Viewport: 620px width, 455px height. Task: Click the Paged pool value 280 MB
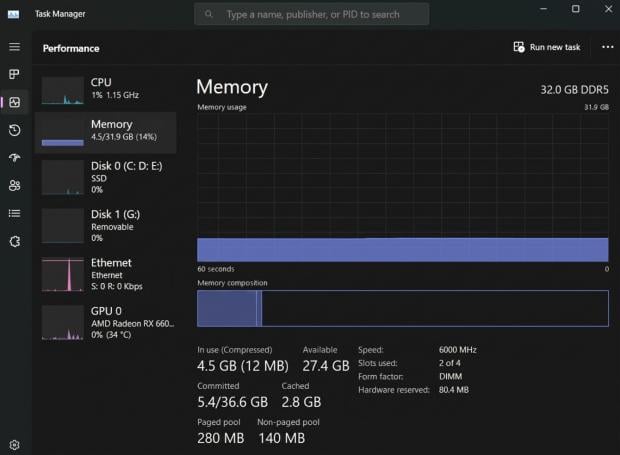[x=221, y=438]
